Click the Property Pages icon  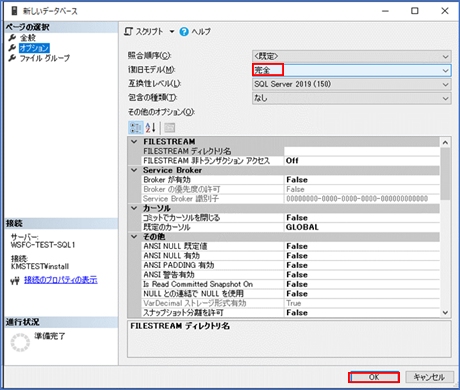click(x=170, y=128)
